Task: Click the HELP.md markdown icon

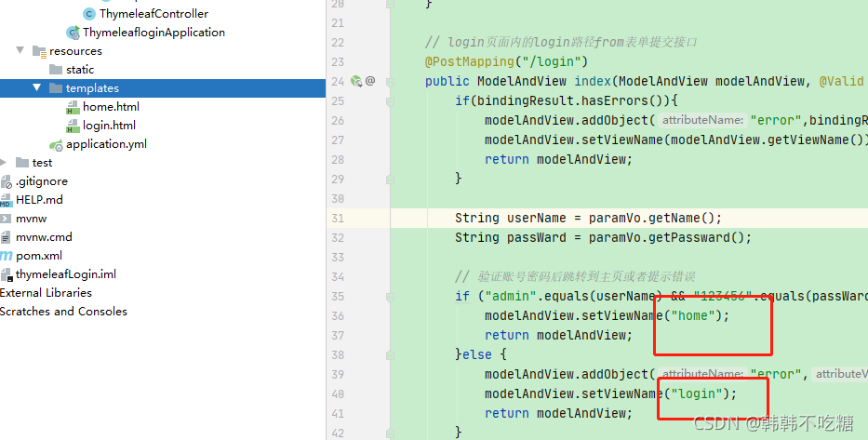Action: pos(6,200)
